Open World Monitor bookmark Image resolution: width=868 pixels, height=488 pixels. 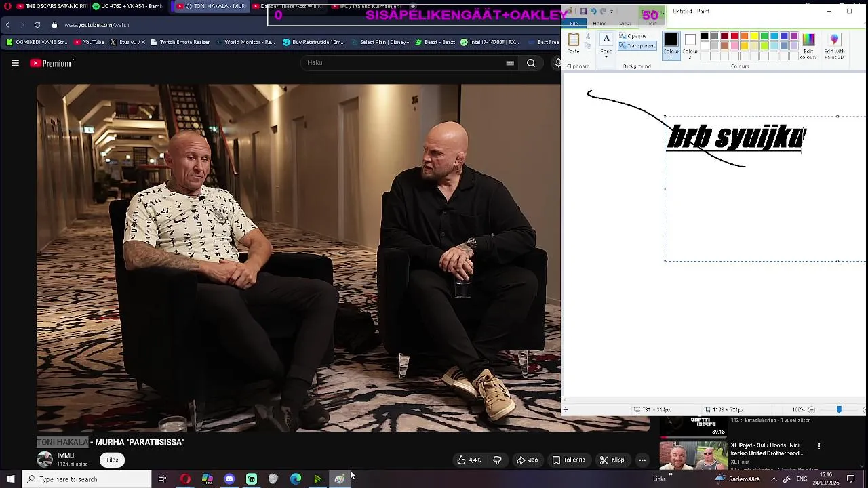pos(245,42)
